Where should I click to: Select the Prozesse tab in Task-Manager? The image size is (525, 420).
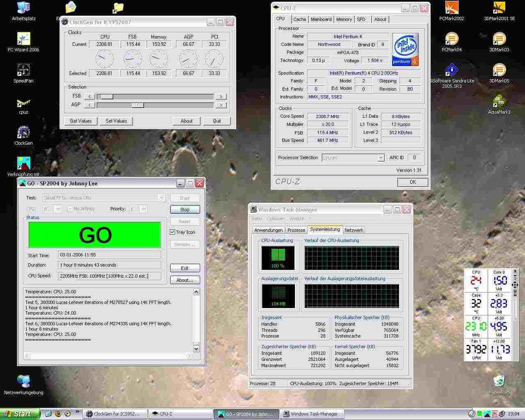click(296, 230)
